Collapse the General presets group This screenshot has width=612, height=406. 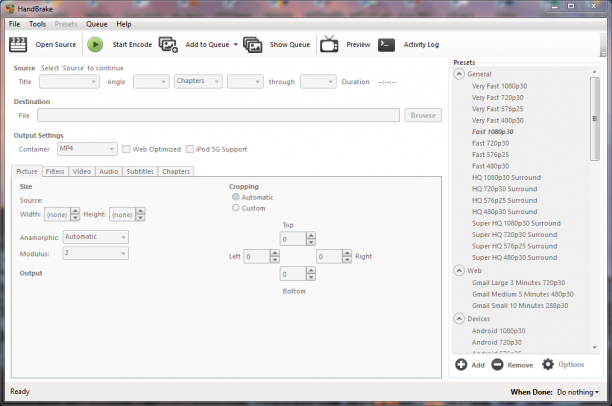point(459,74)
